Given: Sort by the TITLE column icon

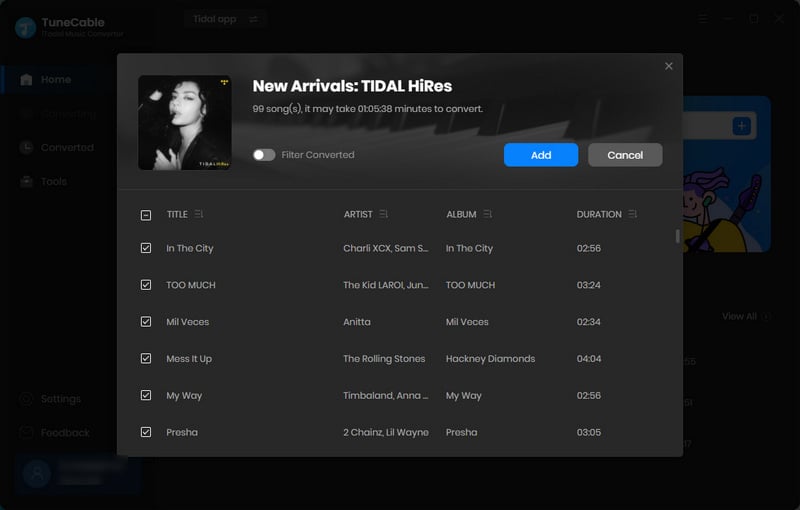Looking at the screenshot, I should pos(199,214).
